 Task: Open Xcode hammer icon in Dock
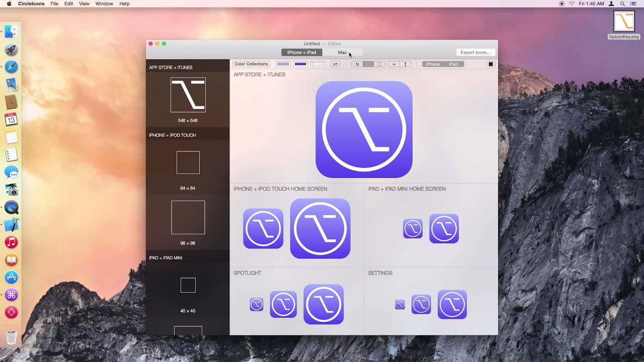pos(11,225)
